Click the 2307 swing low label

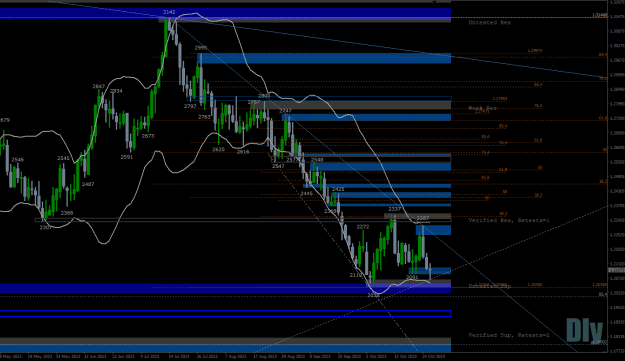click(x=45, y=228)
